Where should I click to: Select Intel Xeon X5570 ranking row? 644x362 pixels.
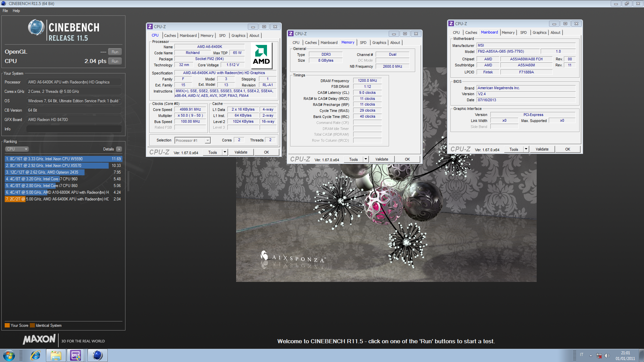tap(63, 166)
